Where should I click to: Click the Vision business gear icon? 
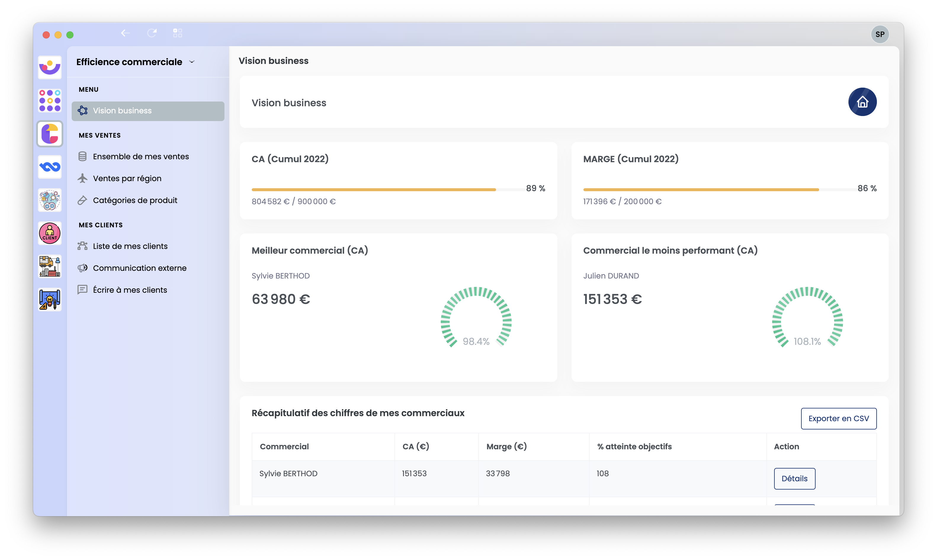tap(83, 111)
